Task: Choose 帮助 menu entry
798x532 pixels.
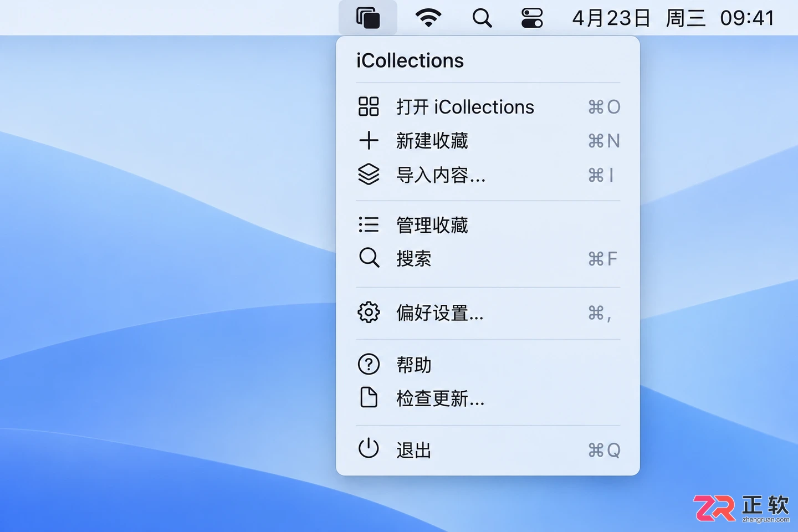Action: tap(488, 365)
